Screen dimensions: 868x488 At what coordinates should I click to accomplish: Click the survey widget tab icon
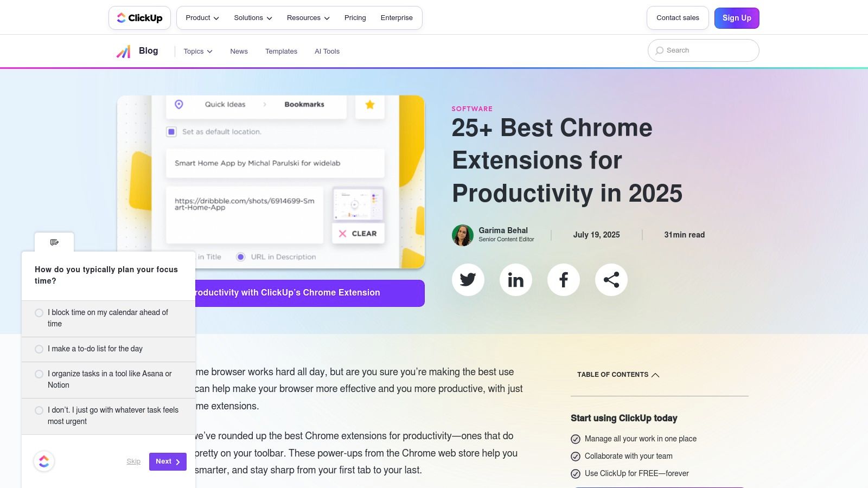(54, 242)
